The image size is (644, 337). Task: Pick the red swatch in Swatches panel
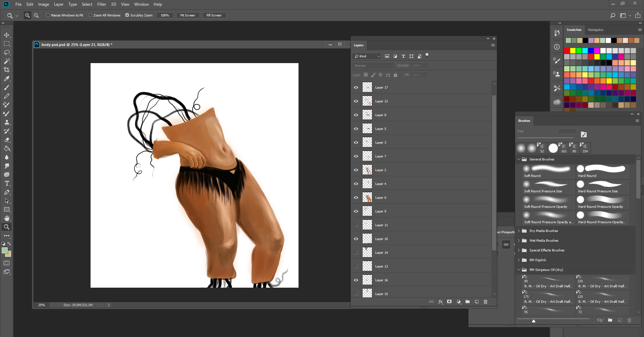click(x=567, y=51)
